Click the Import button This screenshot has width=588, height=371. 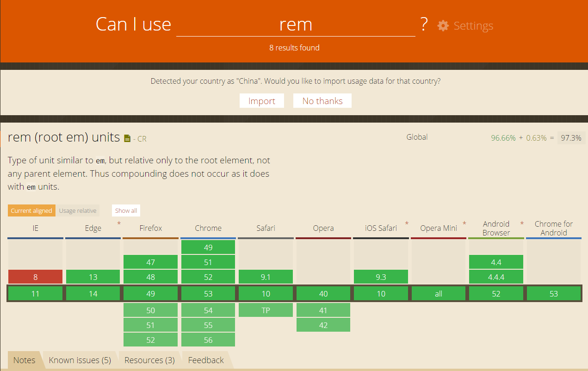261,101
